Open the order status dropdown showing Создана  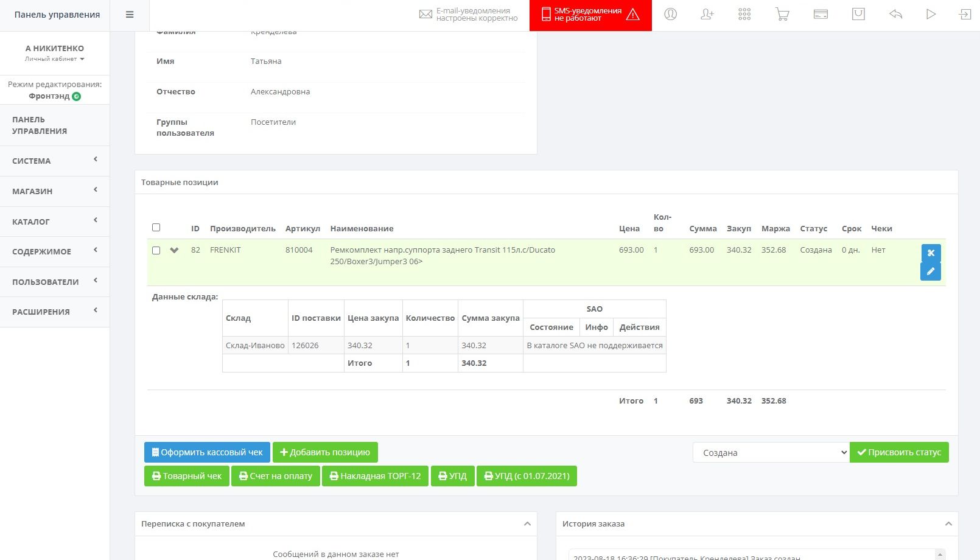(771, 452)
